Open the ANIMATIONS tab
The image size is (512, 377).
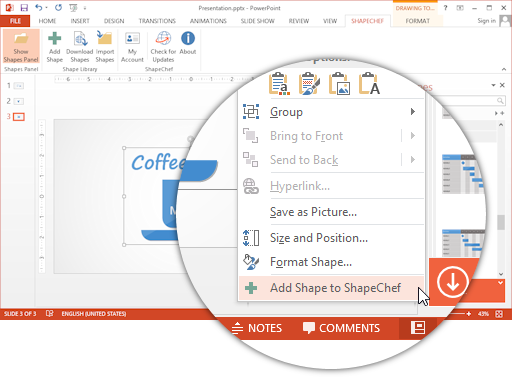pos(208,21)
